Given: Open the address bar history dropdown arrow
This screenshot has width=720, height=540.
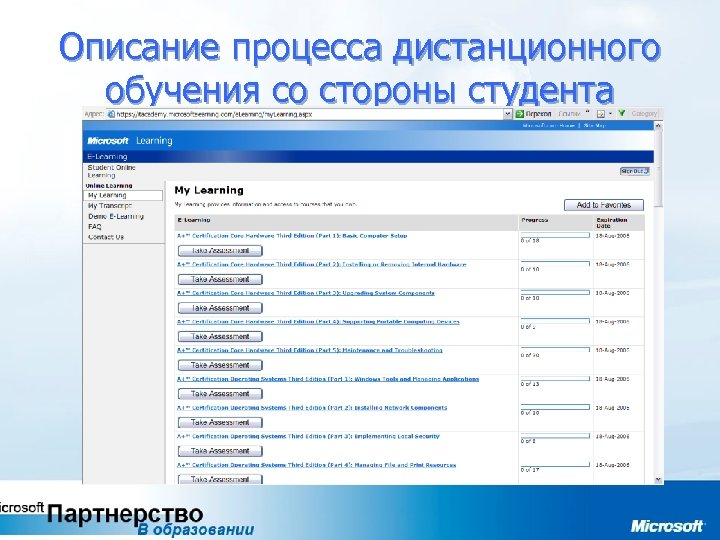Looking at the screenshot, I should pos(507,113).
